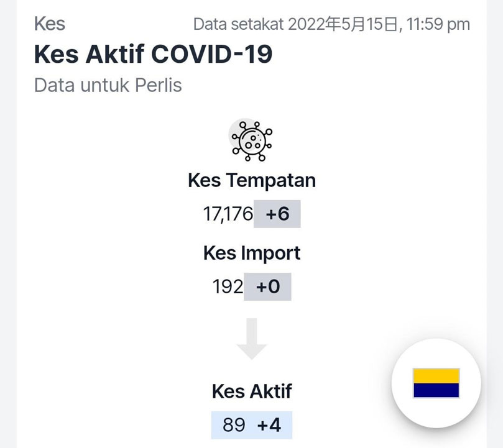The image size is (503, 448).
Task: Click the Data setakat date timestamp
Action: click(331, 24)
